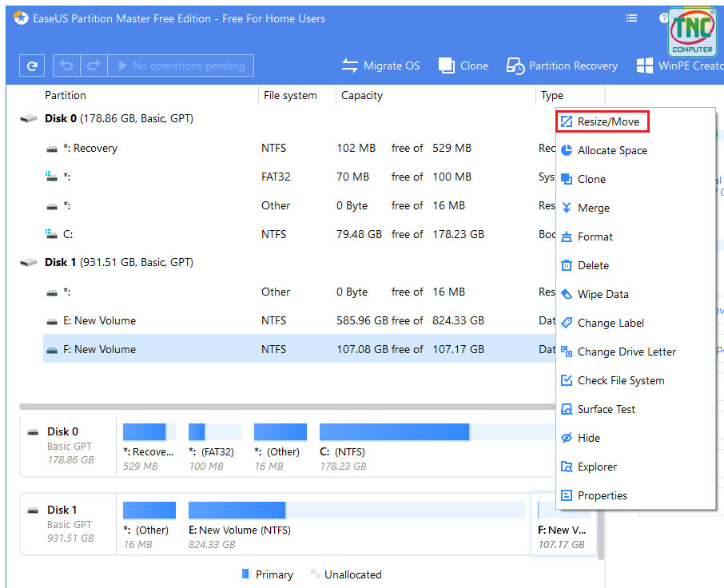Click the Type column header
Screen dimensions: 724x588
[x=551, y=95]
